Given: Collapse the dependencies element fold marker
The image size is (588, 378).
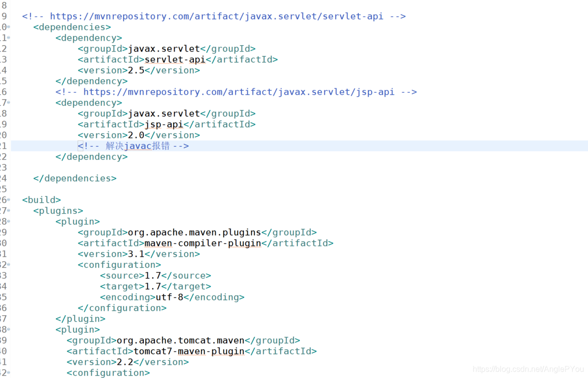Looking at the screenshot, I should tap(9, 27).
